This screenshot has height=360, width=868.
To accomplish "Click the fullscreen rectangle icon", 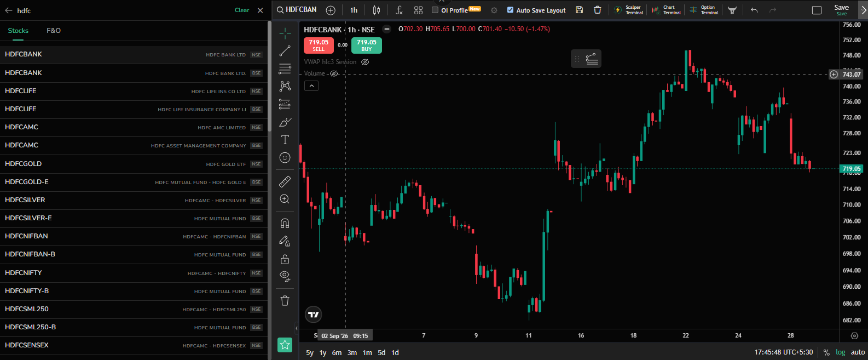I will click(817, 10).
